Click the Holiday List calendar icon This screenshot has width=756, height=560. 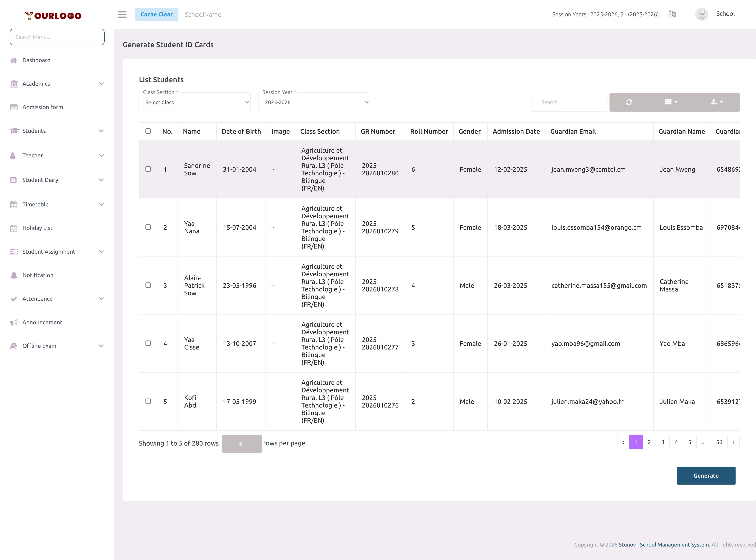tap(13, 228)
